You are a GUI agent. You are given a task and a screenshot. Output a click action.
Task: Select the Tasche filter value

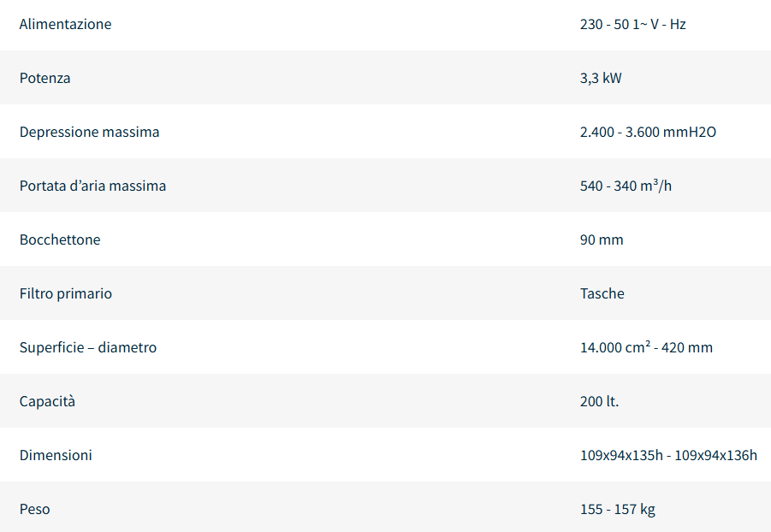(602, 293)
